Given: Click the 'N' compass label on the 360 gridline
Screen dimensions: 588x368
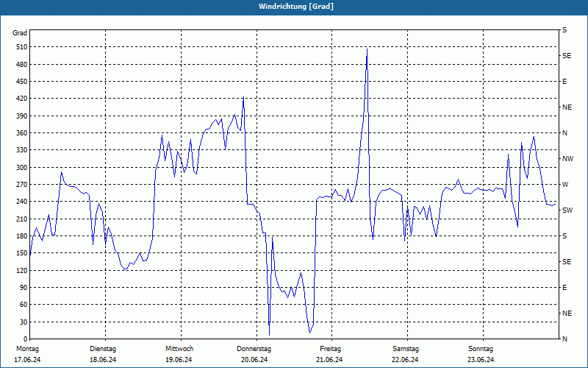Looking at the screenshot, I should pyautogui.click(x=565, y=133).
